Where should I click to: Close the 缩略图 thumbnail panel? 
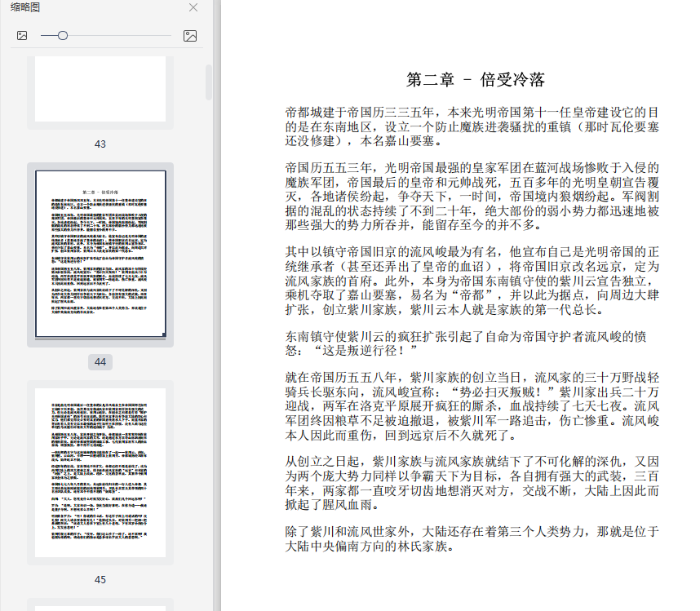[x=193, y=8]
